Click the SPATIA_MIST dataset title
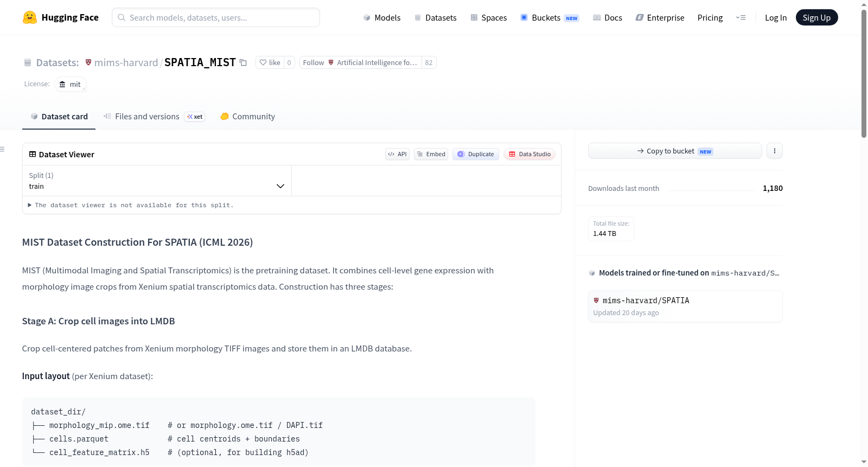868x467 pixels. [200, 62]
